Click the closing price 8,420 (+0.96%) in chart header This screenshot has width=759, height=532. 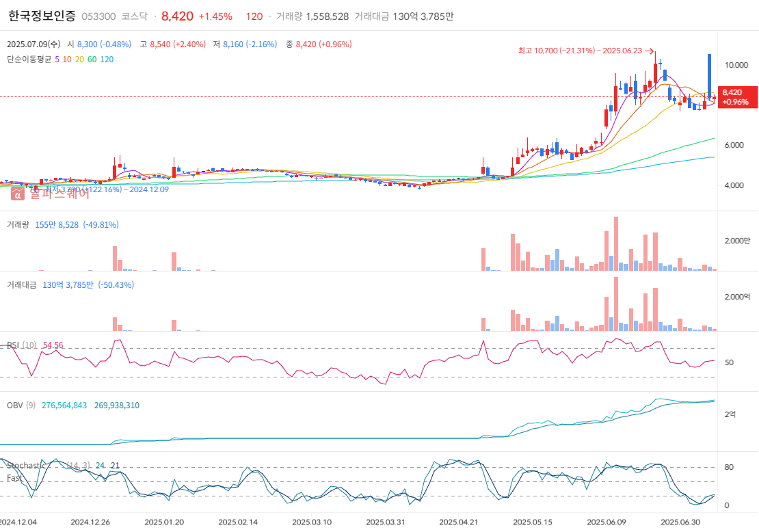(x=324, y=44)
